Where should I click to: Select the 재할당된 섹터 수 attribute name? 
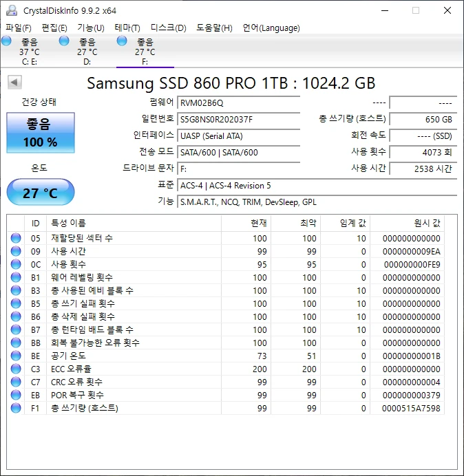pos(82,238)
